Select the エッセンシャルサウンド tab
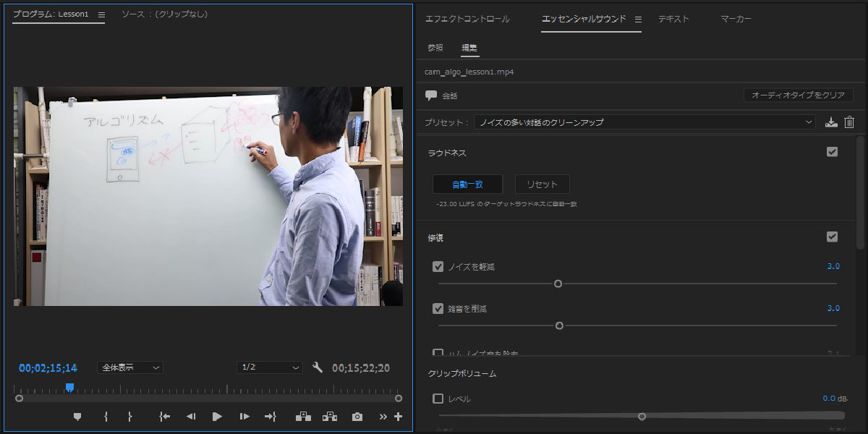 coord(584,19)
